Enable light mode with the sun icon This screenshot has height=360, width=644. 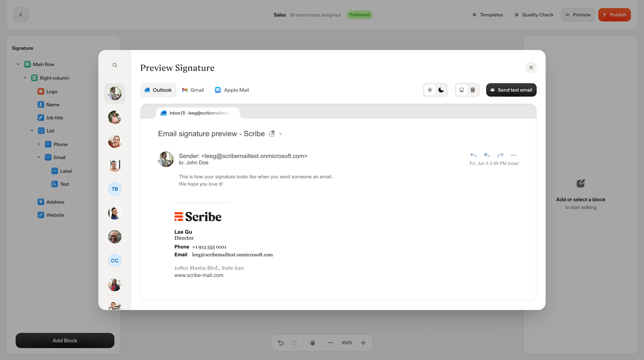coord(430,90)
